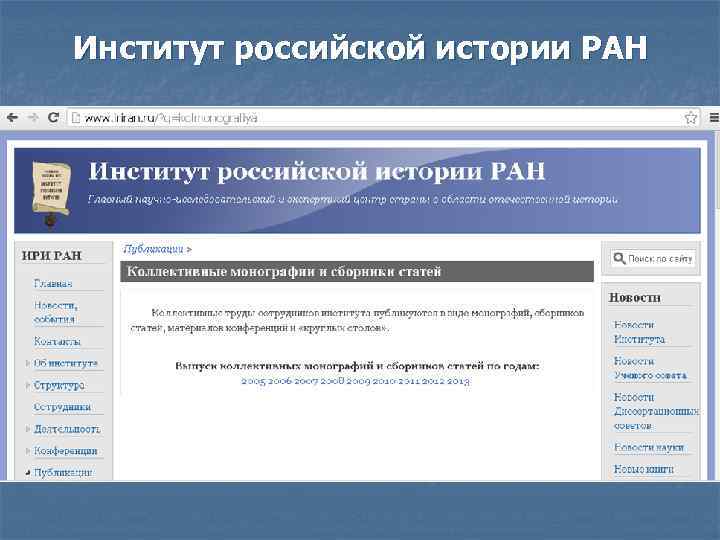This screenshot has height=540, width=720.
Task: Open 'Деятельность' menu item
Action: pos(67,429)
